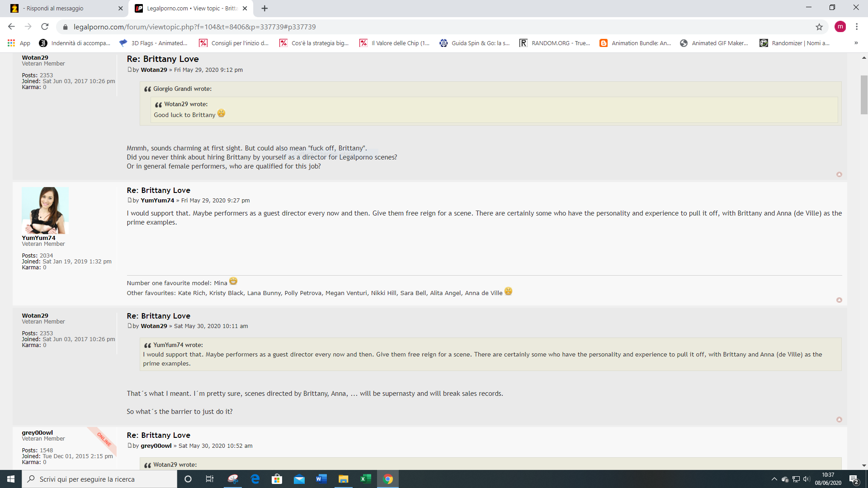
Task: Open Cortana circle icon
Action: 188,479
